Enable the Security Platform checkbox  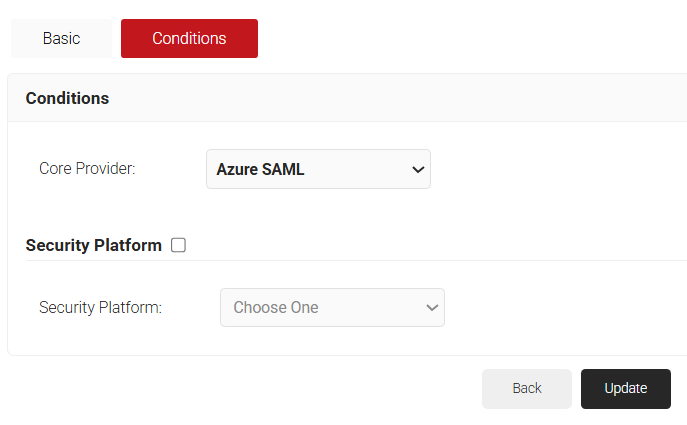pyautogui.click(x=179, y=245)
